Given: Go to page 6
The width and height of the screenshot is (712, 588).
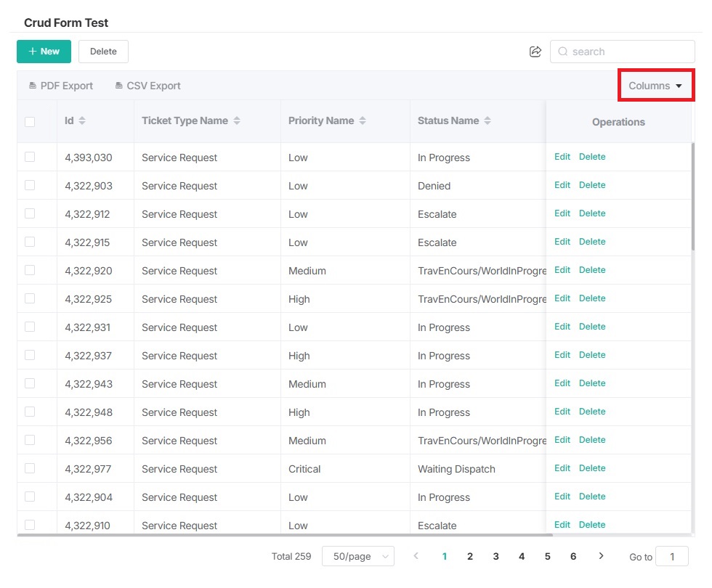Looking at the screenshot, I should click(573, 556).
